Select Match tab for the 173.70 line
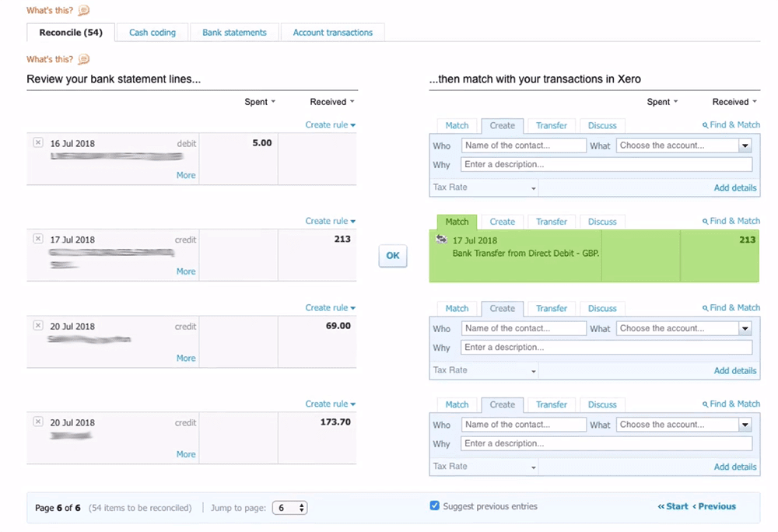 pyautogui.click(x=457, y=404)
